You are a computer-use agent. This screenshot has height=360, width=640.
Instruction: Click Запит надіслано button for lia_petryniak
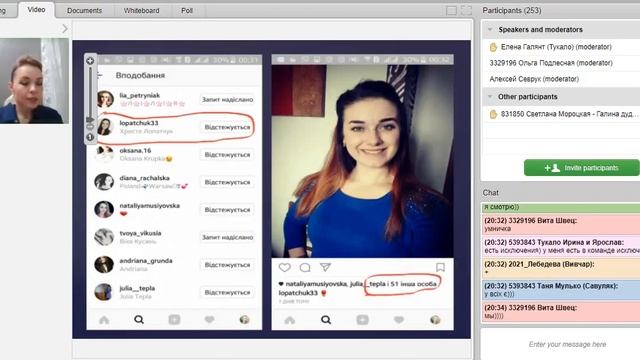[x=227, y=99]
